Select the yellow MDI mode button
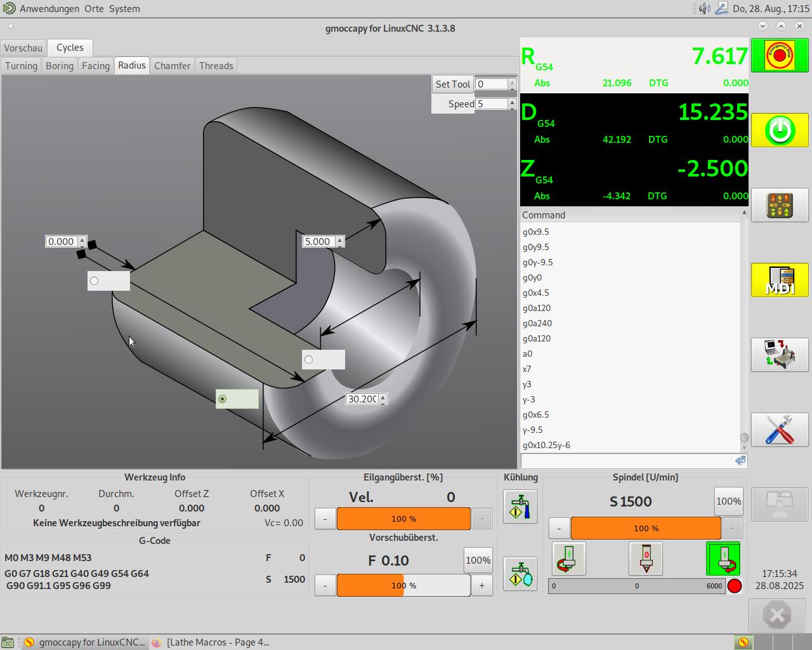The height and width of the screenshot is (650, 812). tap(780, 280)
